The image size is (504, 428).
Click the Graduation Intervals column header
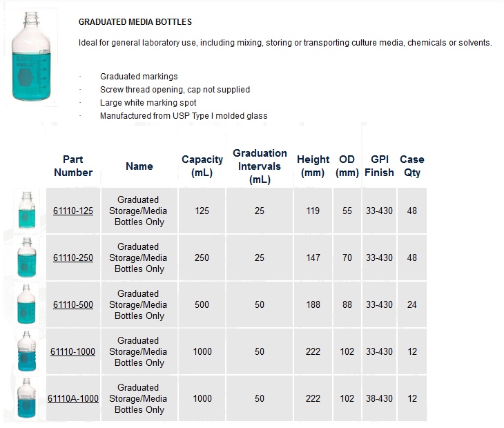click(x=260, y=166)
